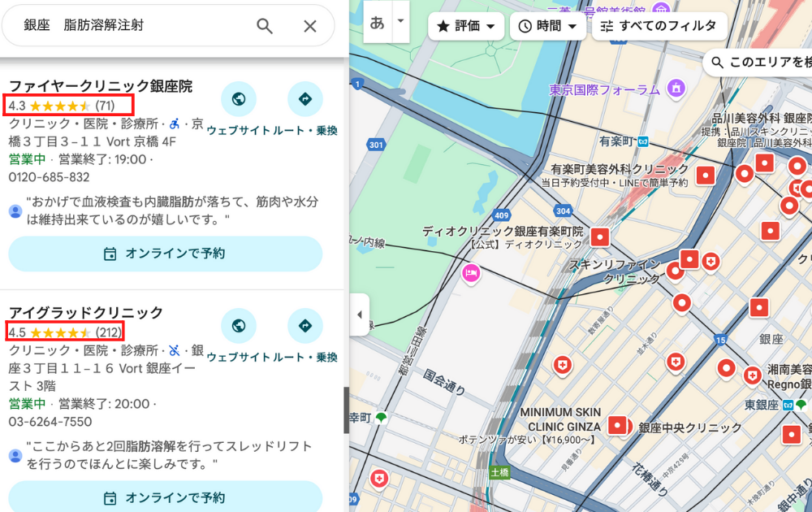Click the reviewer avatar beside ここからあと2回 review
Image resolution: width=812 pixels, height=512 pixels.
pyautogui.click(x=15, y=455)
